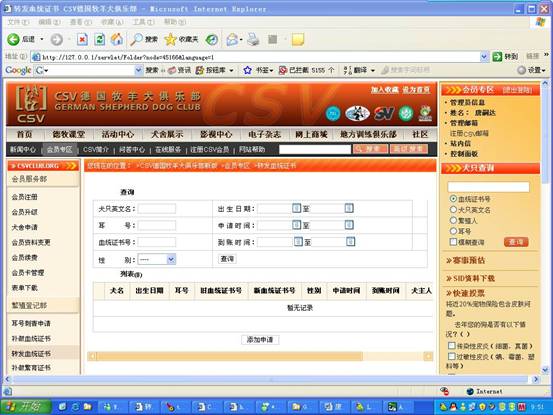Click the SV logo icon in banner
This screenshot has width=553, height=415.
pos(383,113)
